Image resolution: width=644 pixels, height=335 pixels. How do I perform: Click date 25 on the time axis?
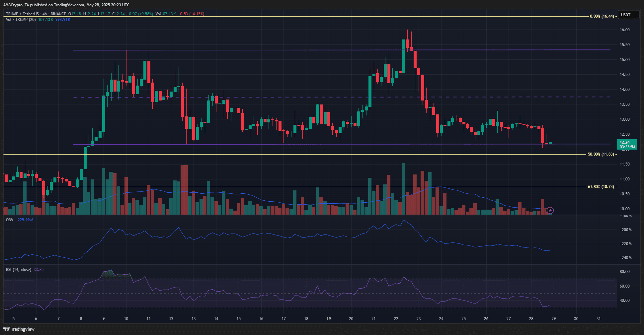(x=464, y=319)
